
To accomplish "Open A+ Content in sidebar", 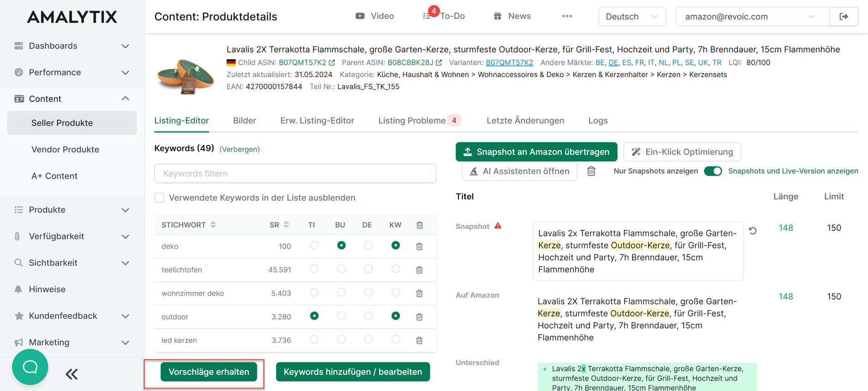I will click(54, 176).
